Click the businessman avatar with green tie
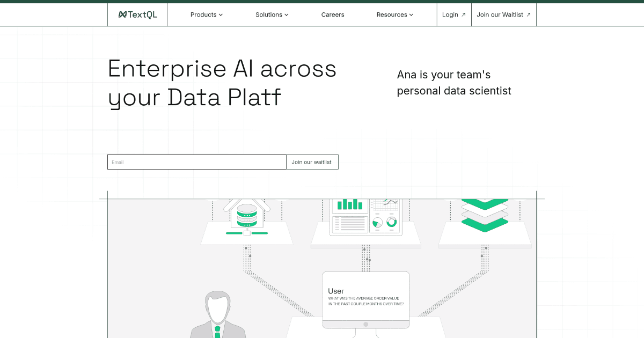This screenshot has width=644, height=338. pos(217,314)
